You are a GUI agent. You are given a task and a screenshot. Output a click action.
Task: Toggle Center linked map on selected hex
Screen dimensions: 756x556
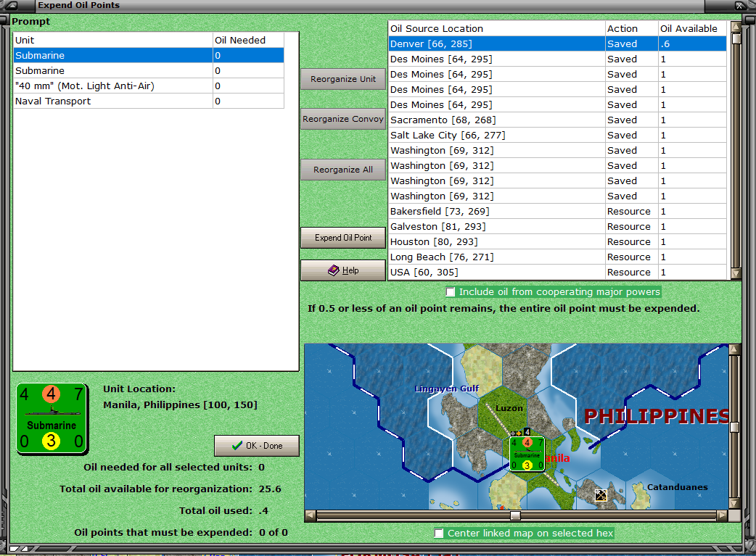[x=439, y=534]
